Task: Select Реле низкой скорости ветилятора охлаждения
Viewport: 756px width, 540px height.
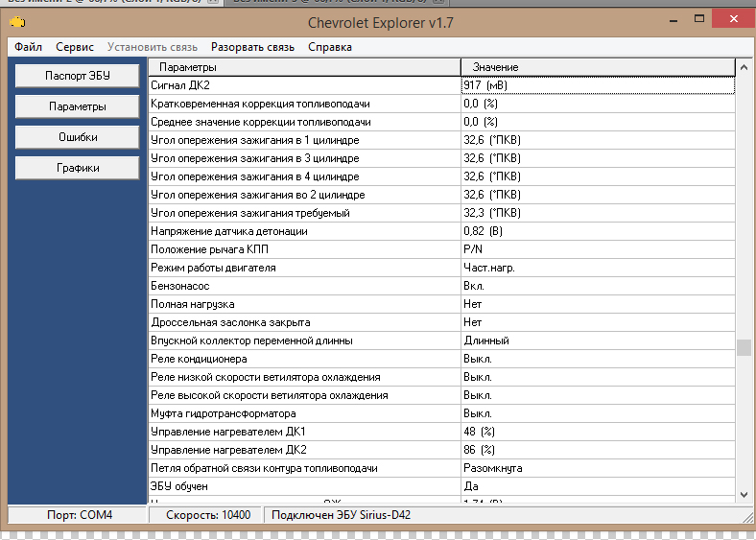Action: (x=441, y=378)
